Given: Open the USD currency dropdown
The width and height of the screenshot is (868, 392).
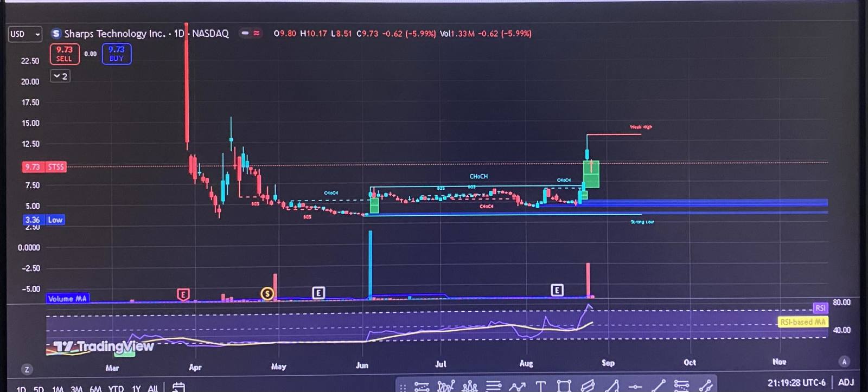Looking at the screenshot, I should point(25,34).
